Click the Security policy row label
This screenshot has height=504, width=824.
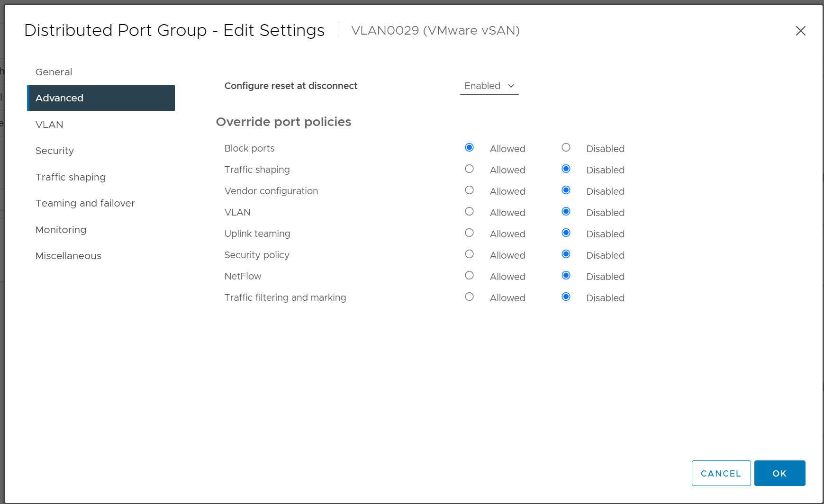pos(257,255)
